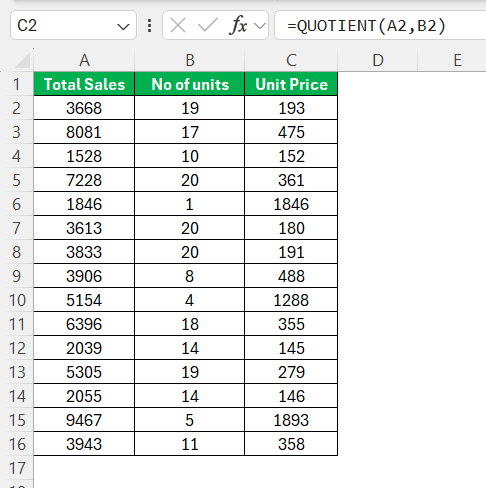Click the Name Box showing C2
The width and height of the screenshot is (486, 488).
pos(73,25)
